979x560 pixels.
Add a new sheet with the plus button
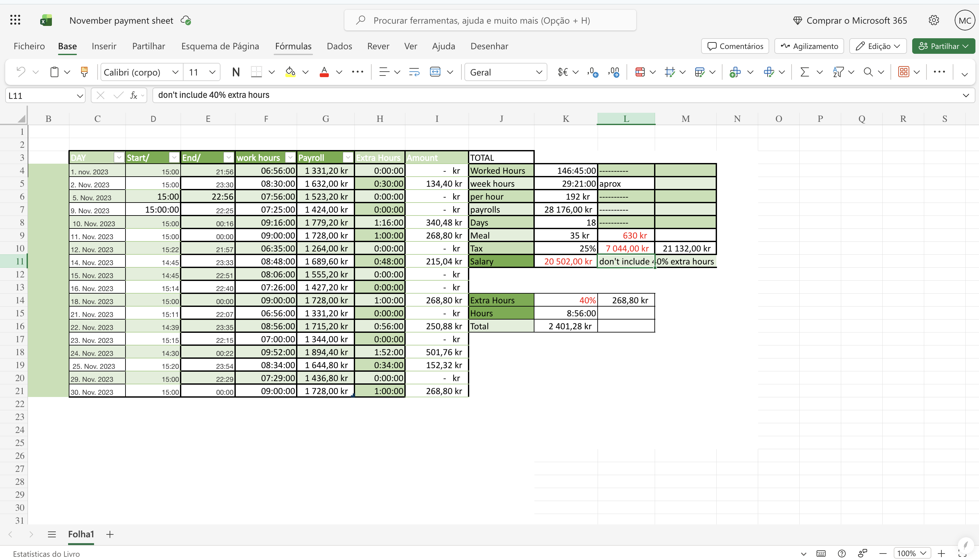pos(110,534)
